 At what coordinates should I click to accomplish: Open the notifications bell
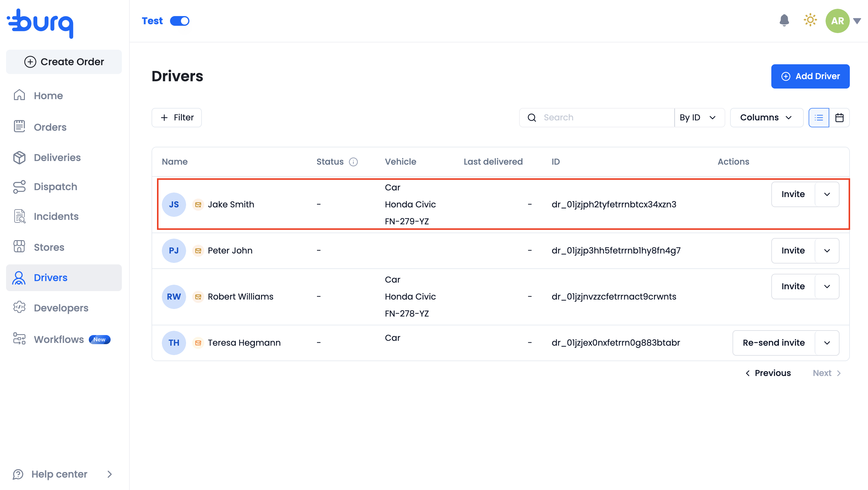pos(784,21)
